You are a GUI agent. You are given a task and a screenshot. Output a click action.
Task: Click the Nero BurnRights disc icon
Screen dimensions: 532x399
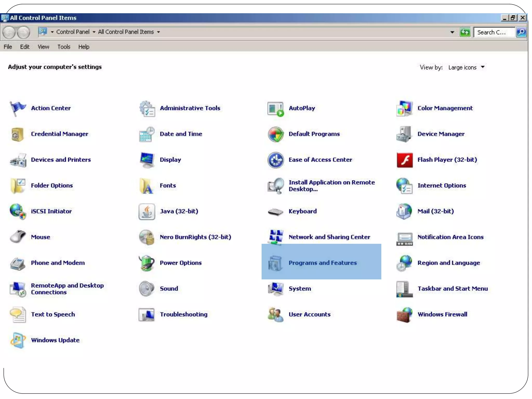(x=147, y=237)
